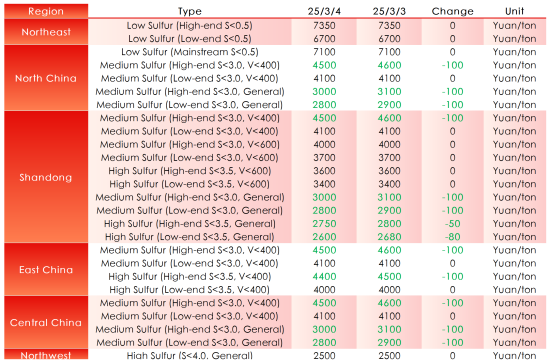
Task: Select High Sulfur (S<4.0, General) type cell
Action: coord(189,355)
